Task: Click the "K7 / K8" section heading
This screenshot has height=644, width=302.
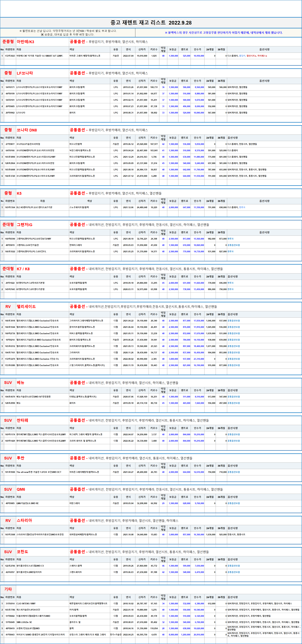Action: 23,269
